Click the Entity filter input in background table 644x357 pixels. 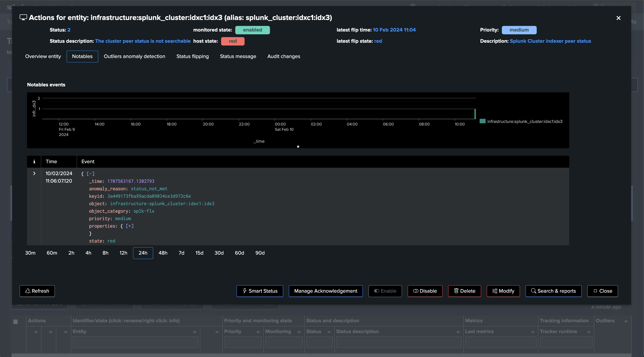tap(135, 342)
